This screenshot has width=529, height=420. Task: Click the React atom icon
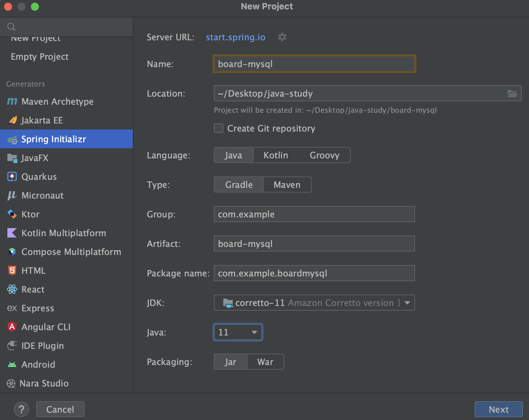[12, 289]
